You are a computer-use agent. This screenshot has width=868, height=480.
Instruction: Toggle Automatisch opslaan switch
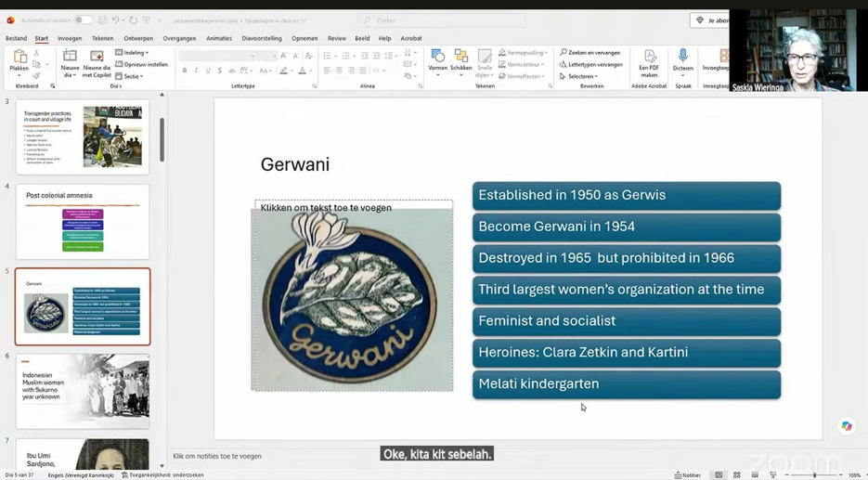coord(83,20)
